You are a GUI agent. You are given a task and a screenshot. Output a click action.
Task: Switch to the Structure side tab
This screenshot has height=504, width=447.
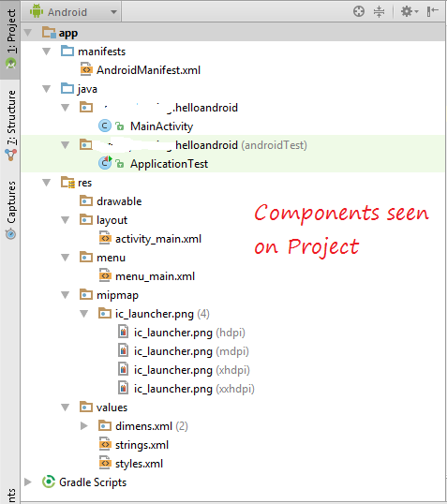click(x=11, y=125)
